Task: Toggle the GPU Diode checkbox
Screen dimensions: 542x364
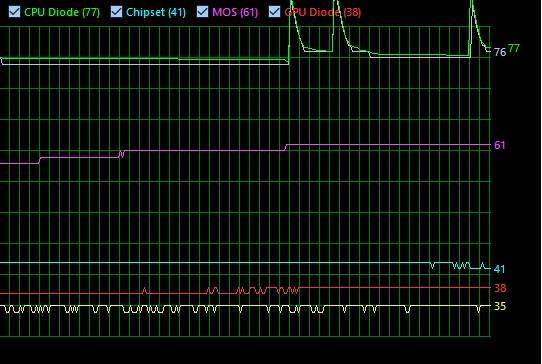Action: (x=274, y=11)
